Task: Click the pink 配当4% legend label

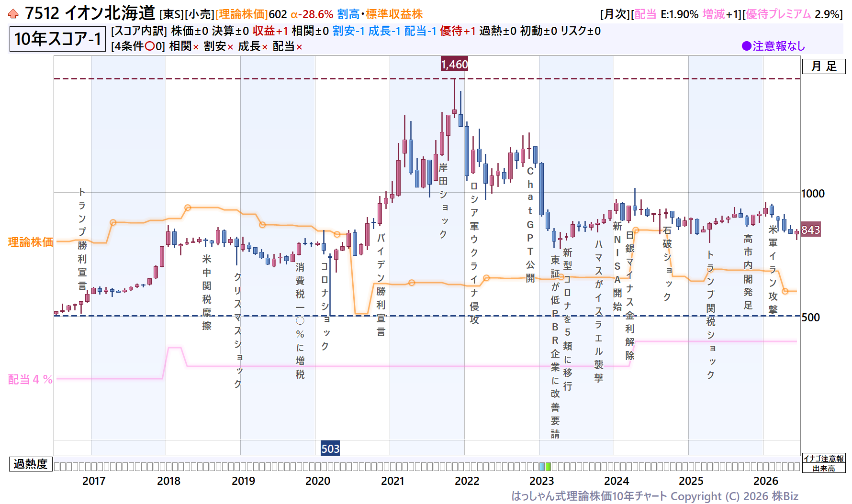Action: [x=30, y=380]
